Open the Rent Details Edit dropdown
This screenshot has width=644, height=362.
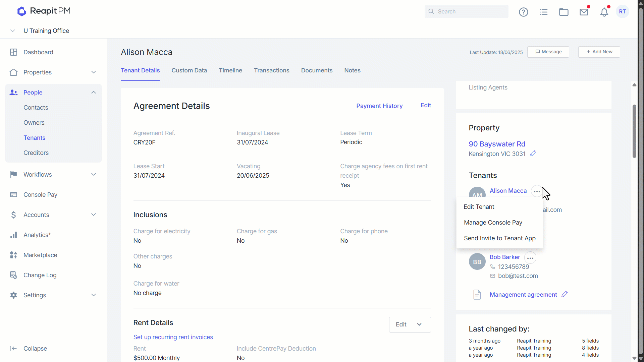[410, 324]
